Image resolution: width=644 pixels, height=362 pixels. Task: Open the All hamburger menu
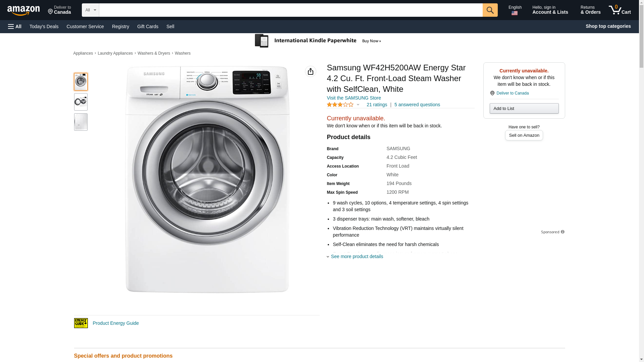pos(15,26)
